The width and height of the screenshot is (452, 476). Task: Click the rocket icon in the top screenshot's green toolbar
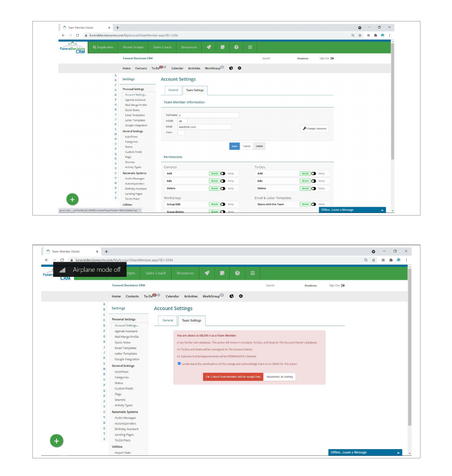(x=209, y=47)
